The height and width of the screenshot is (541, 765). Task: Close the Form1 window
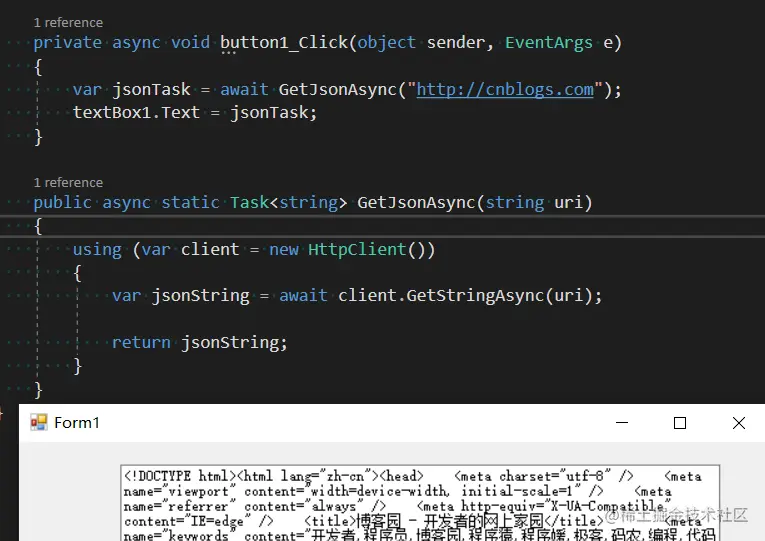739,422
